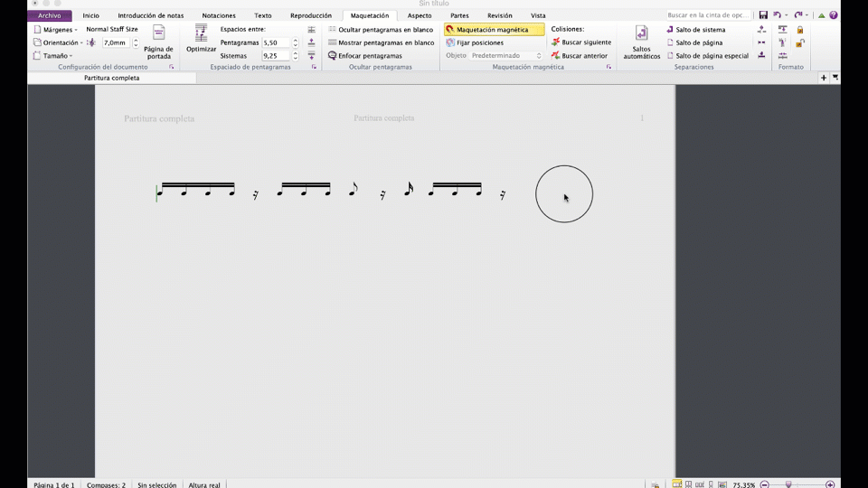The image size is (868, 488).
Task: Click the undo arrow icon
Action: pyautogui.click(x=777, y=15)
